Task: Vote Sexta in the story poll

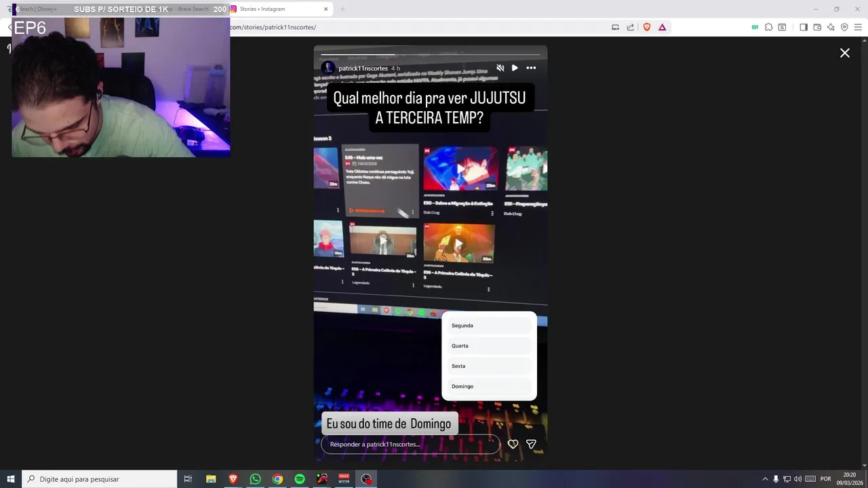Action: pos(489,366)
